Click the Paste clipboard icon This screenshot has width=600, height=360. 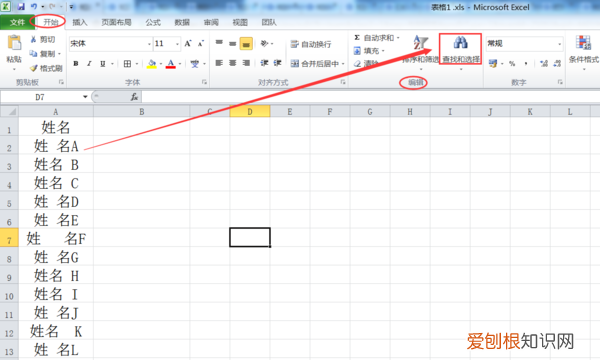point(14,43)
